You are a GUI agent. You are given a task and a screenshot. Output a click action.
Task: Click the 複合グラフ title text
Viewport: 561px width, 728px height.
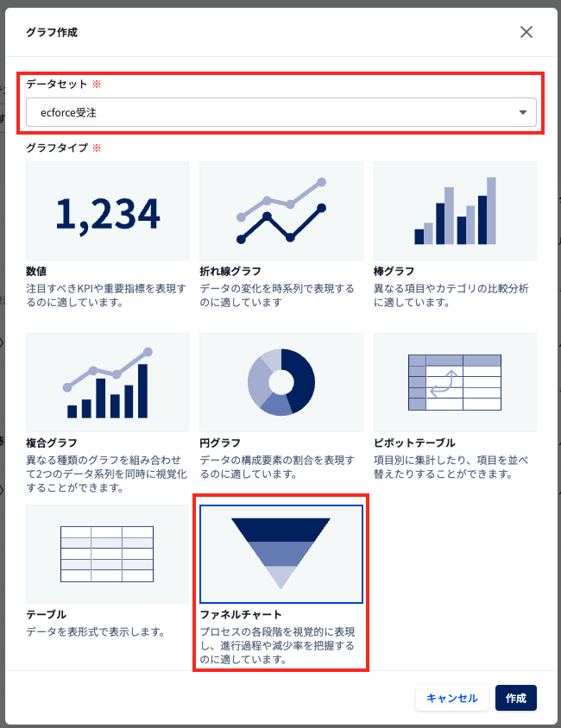point(52,443)
